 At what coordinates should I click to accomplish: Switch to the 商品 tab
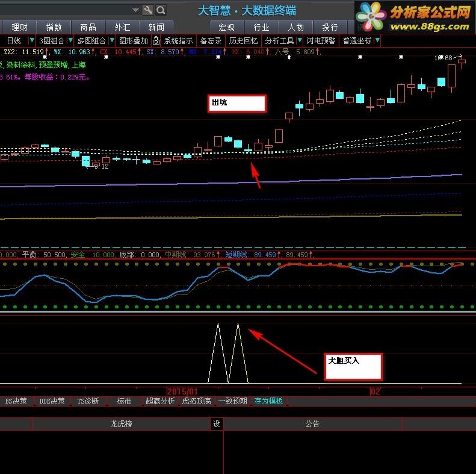88,27
